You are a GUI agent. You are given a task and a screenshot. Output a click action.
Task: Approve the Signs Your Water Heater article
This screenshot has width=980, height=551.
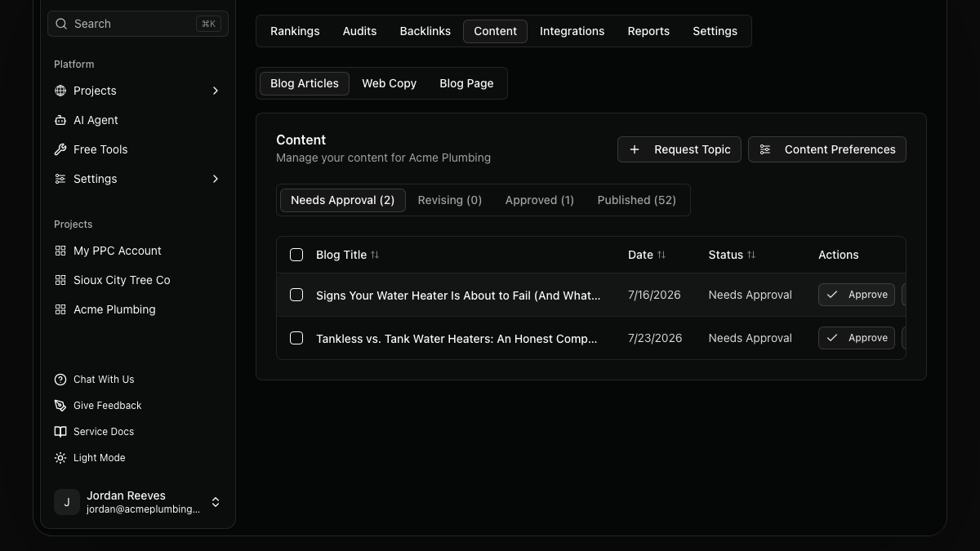click(x=857, y=295)
